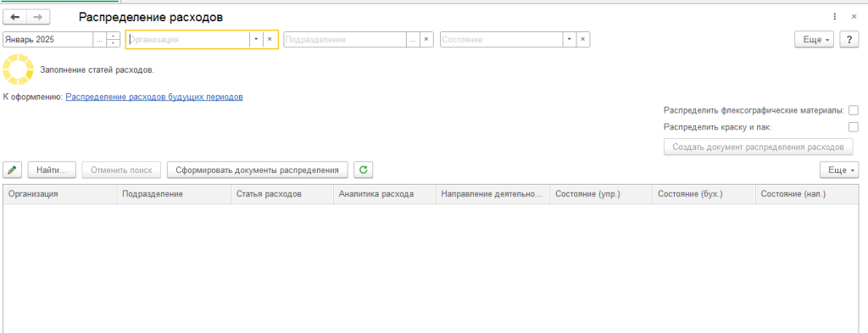Enable Распределить флексографические материалы checkbox
The image size is (868, 333).
pos(853,110)
